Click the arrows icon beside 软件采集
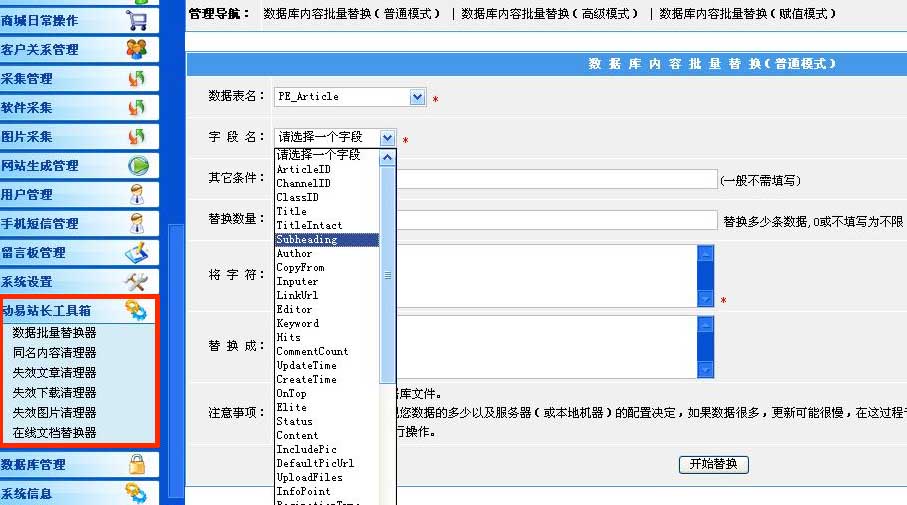The image size is (907, 505). tap(137, 107)
